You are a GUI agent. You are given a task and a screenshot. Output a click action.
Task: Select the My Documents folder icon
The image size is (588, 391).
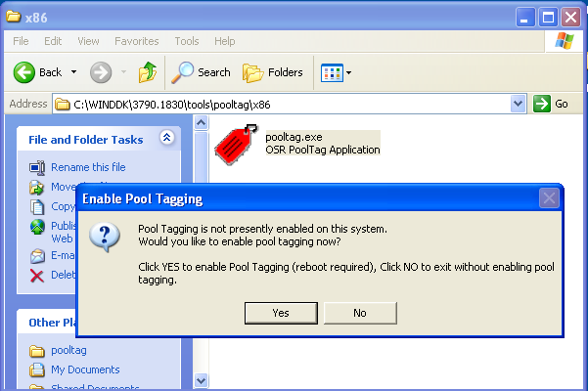coord(37,369)
